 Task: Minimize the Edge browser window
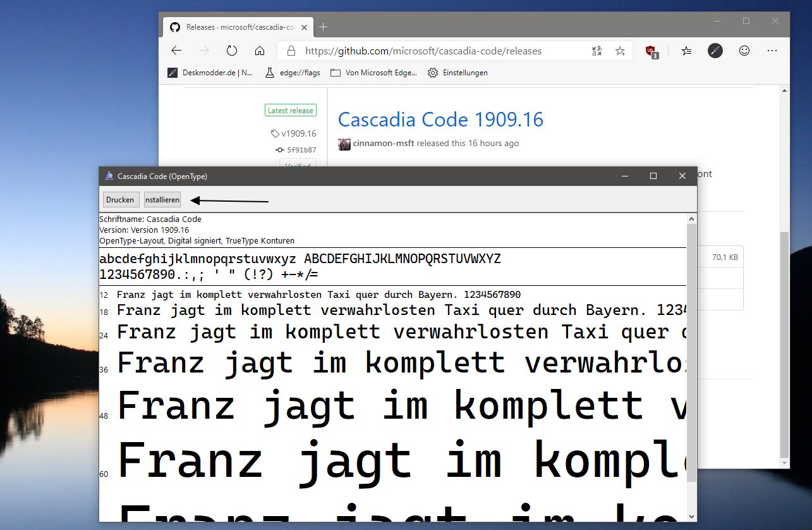(717, 22)
